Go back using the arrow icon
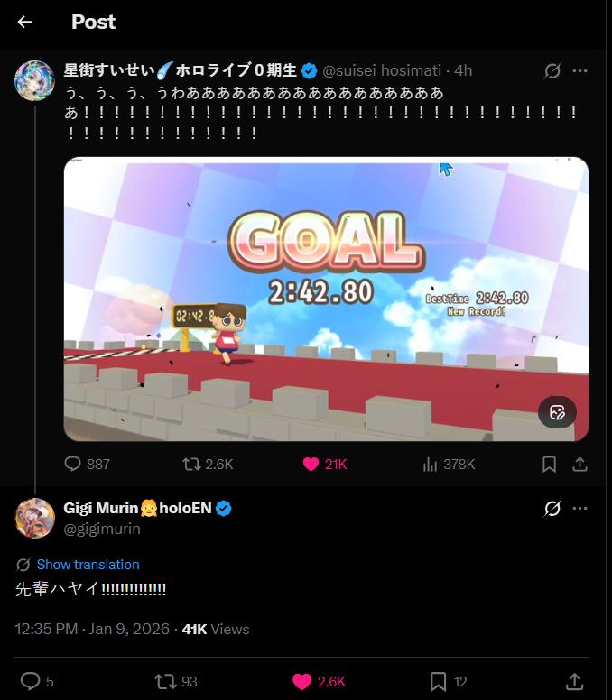The image size is (612, 700). click(x=25, y=22)
